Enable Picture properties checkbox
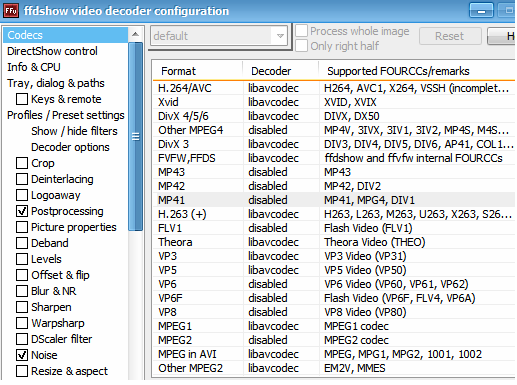This screenshot has height=385, width=517. 22,227
